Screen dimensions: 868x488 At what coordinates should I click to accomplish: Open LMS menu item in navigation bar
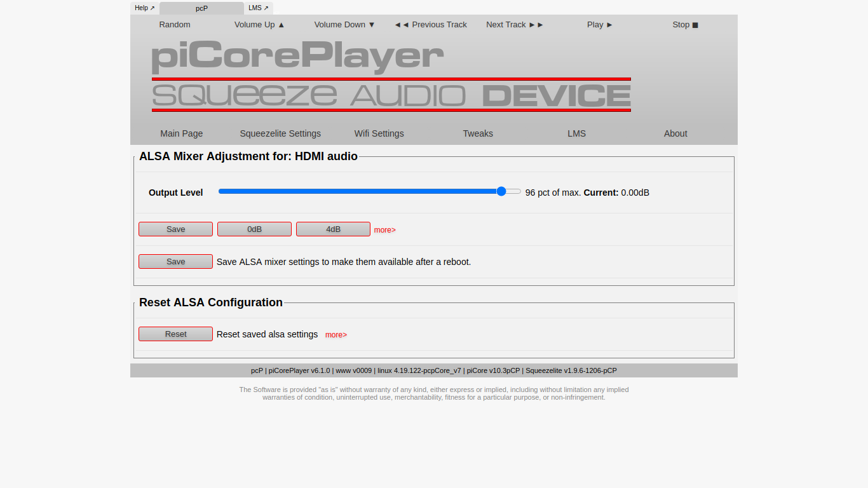(577, 133)
